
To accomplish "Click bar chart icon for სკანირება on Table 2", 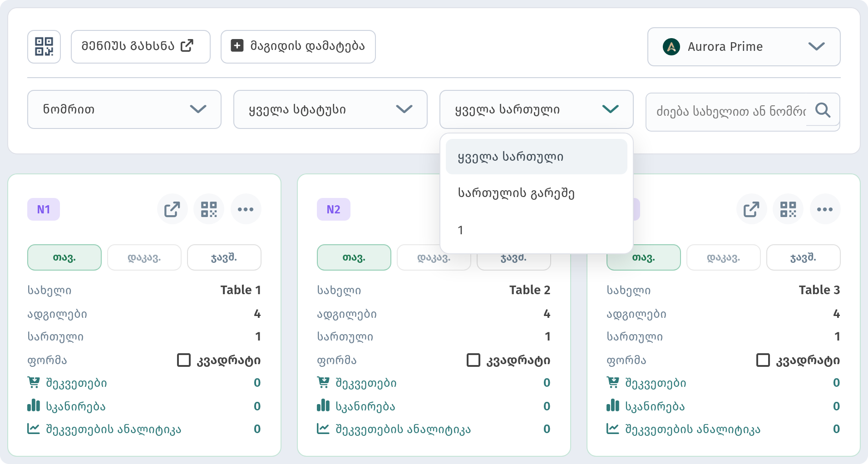I will pos(323,405).
